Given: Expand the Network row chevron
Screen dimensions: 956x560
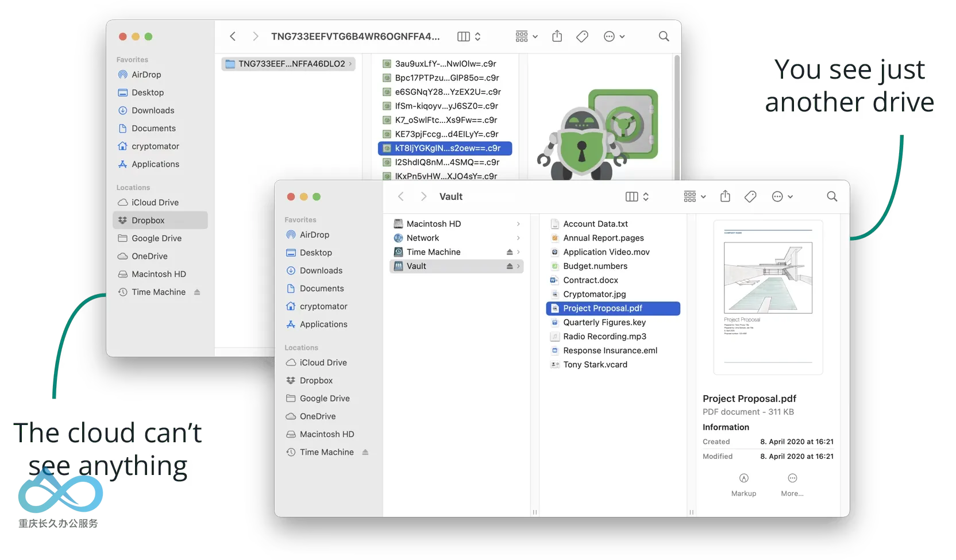Looking at the screenshot, I should click(x=518, y=238).
